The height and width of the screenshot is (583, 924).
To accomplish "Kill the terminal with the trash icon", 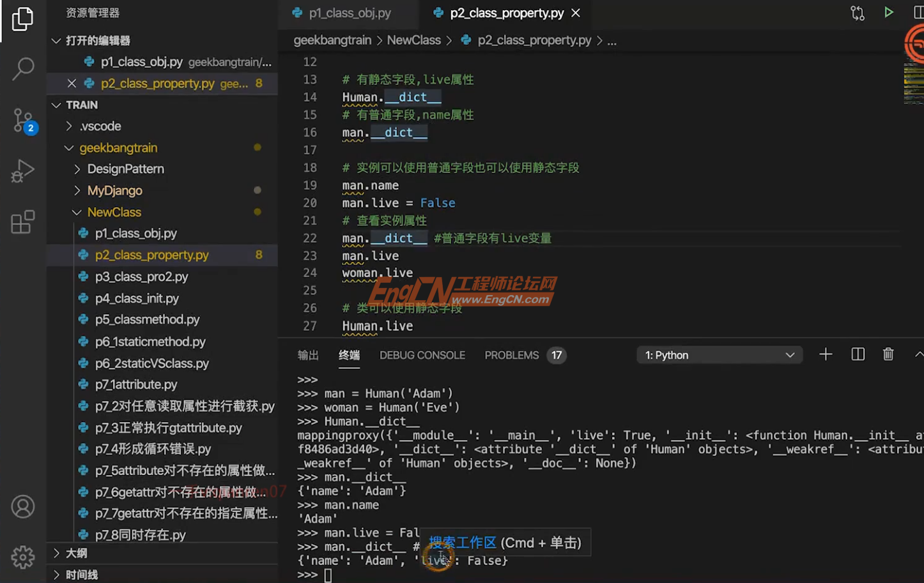I will click(888, 354).
